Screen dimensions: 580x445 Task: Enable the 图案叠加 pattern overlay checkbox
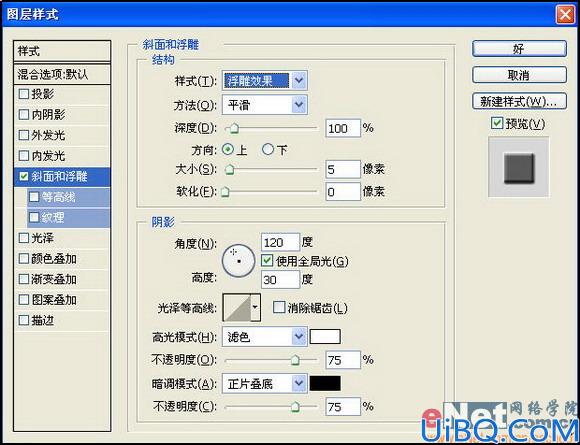pos(24,300)
